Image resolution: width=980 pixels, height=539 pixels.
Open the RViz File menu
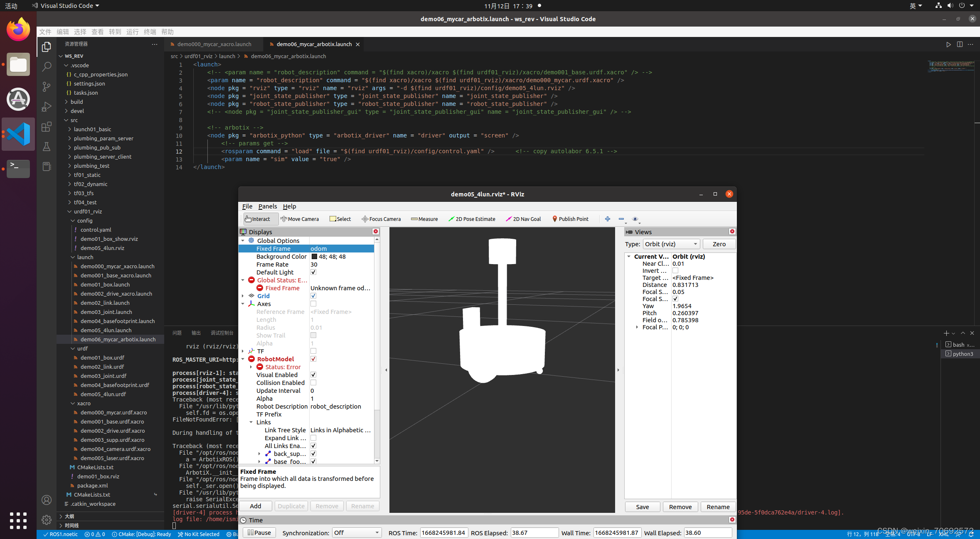[247, 206]
